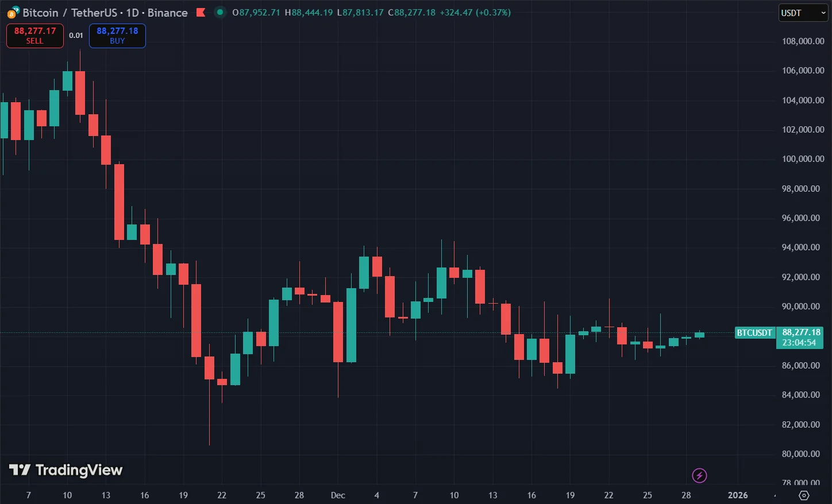This screenshot has height=504, width=832.
Task: Click the Dec label on the time axis
Action: click(x=338, y=495)
